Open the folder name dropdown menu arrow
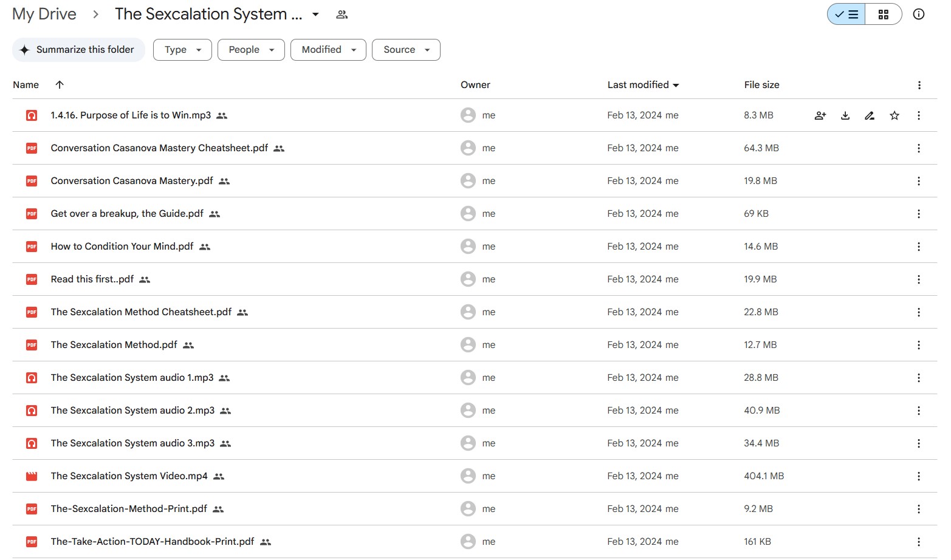The image size is (951, 560). click(315, 15)
